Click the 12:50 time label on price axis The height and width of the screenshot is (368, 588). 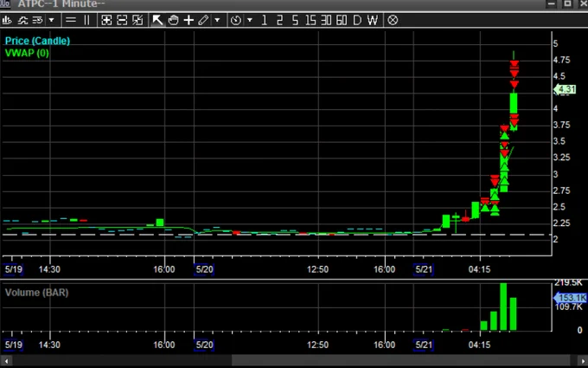tap(317, 269)
